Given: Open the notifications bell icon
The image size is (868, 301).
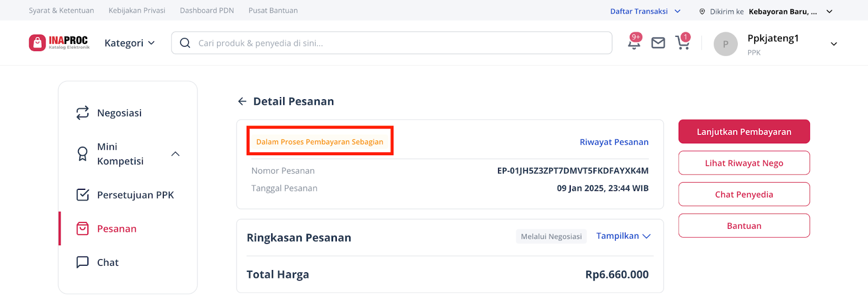Looking at the screenshot, I should 634,43.
